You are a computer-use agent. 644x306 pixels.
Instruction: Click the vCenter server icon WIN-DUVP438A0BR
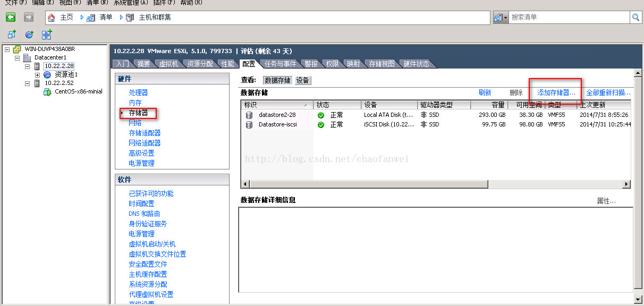pos(17,49)
